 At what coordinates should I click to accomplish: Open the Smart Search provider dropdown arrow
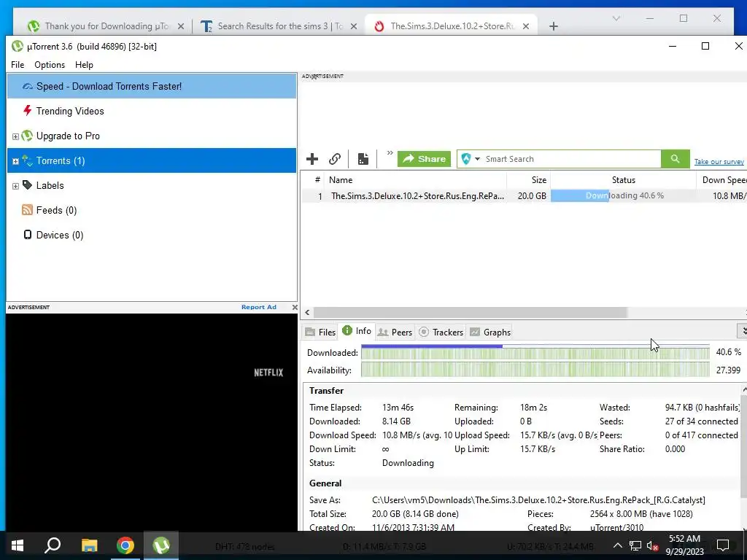[477, 159]
